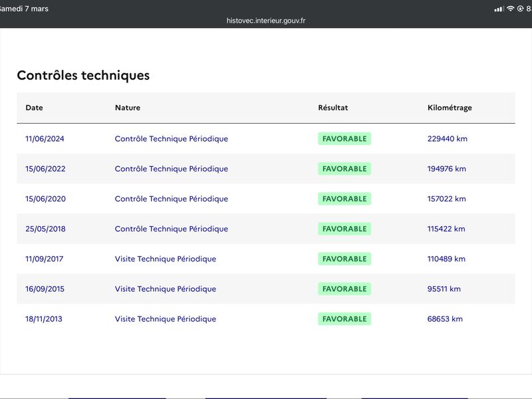532x399 pixels.
Task: Tap the 'Samedi 7 mars' status bar date
Action: 25,9
